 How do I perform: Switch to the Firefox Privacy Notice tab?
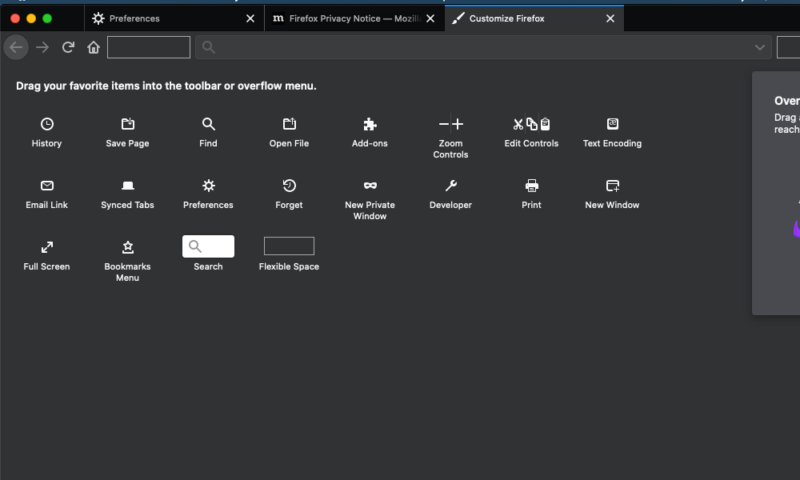point(355,18)
